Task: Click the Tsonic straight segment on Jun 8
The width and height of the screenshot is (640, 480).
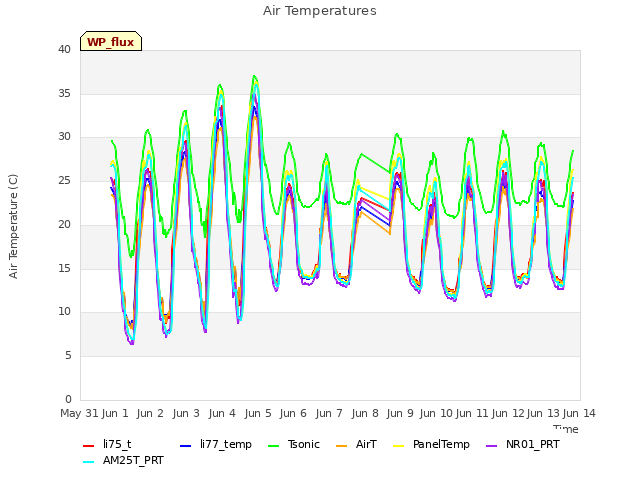Action: (376, 163)
